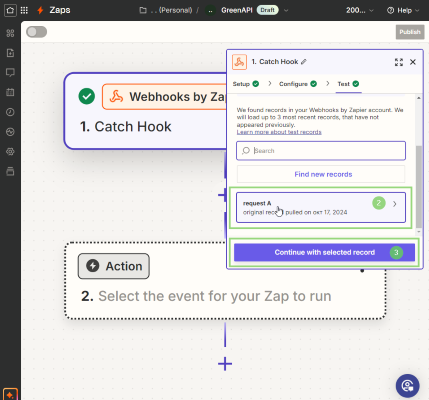Screen dimensions: 429x400
Task: Click the Search records input field
Action: [321, 151]
